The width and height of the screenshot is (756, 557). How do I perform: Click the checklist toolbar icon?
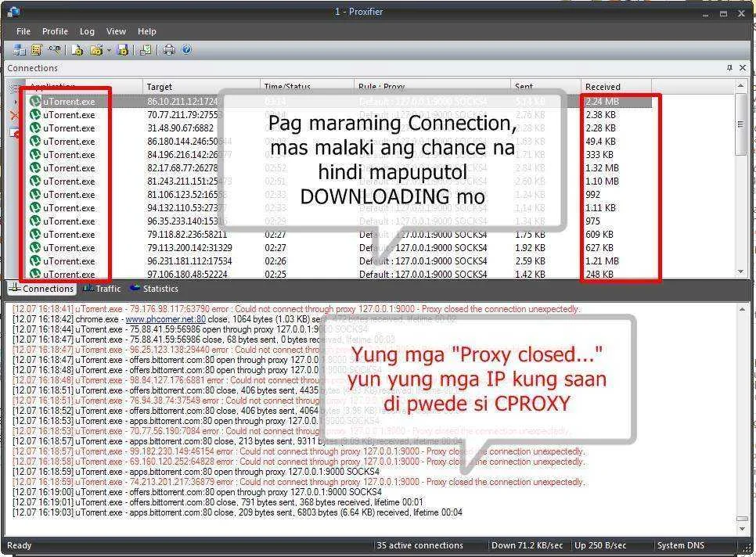145,49
